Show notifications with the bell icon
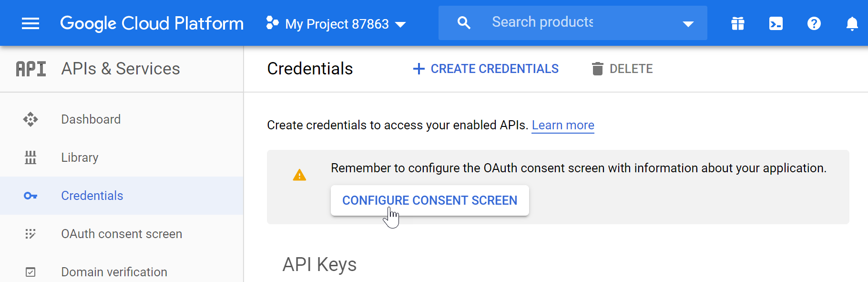 coord(852,23)
